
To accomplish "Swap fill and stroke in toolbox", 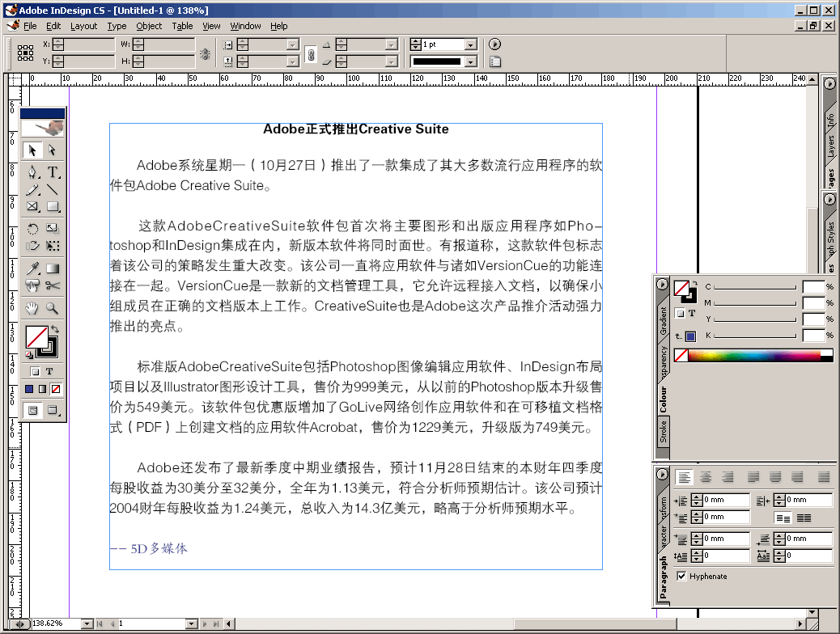I will click(55, 329).
